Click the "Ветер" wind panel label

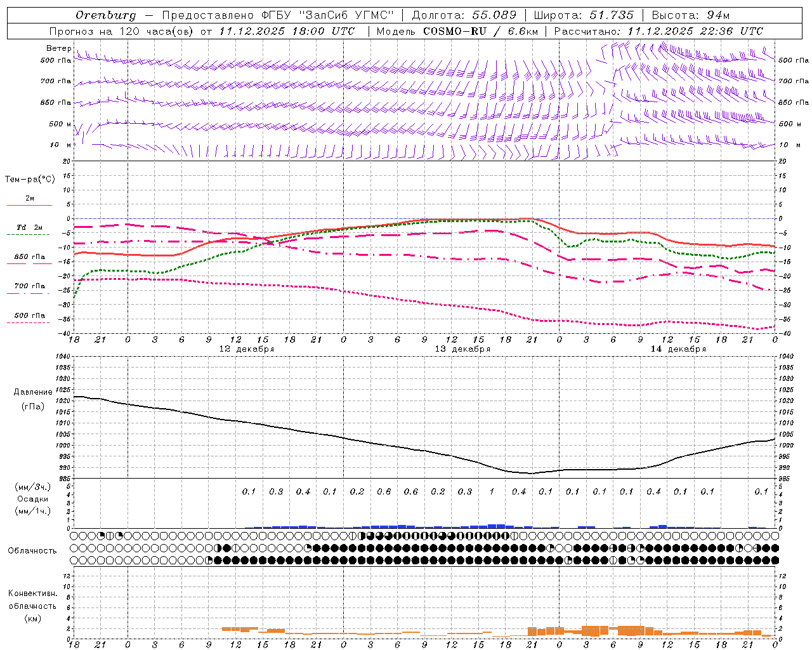[58, 48]
